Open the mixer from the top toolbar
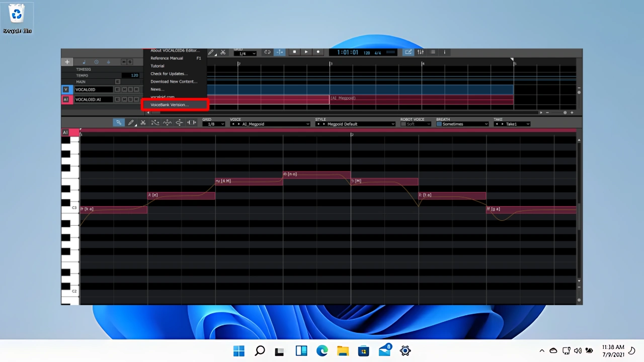The height and width of the screenshot is (362, 644). coord(421,52)
